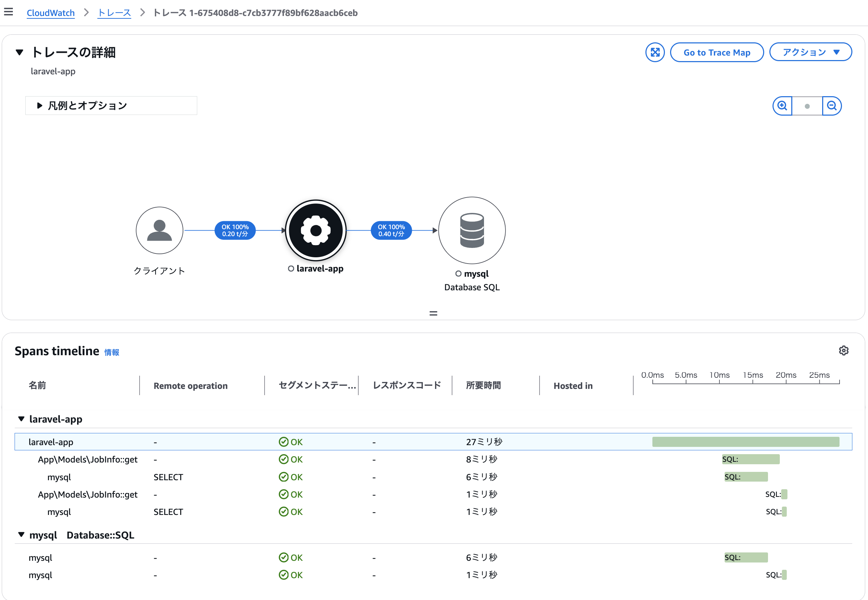The height and width of the screenshot is (600, 868).
Task: Click the laravel-app 27ms timeline bar
Action: (745, 442)
